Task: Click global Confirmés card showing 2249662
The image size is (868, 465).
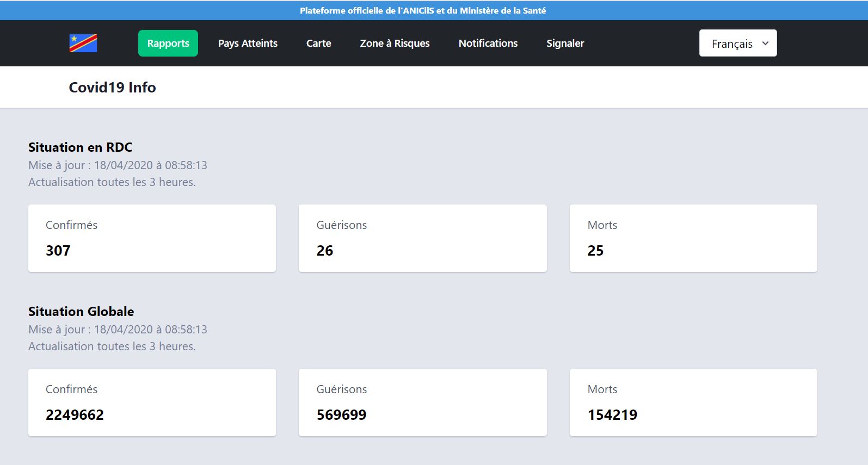Action: pos(152,402)
